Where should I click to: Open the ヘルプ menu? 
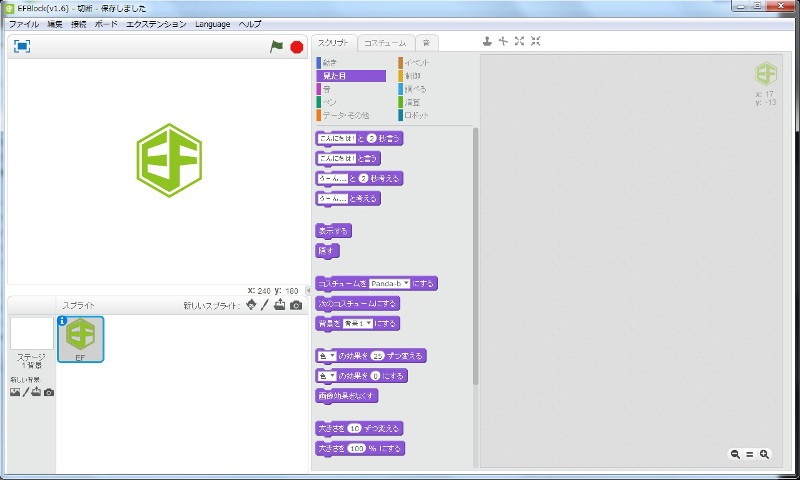[x=250, y=24]
